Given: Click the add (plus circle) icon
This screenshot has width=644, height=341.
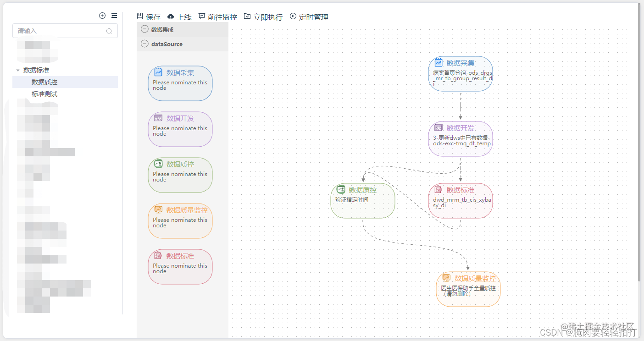Looking at the screenshot, I should click(x=102, y=16).
